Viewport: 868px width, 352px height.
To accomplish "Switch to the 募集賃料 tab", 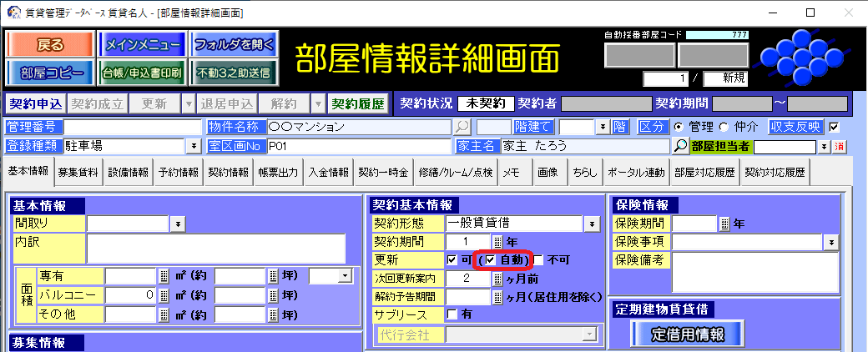I will pyautogui.click(x=78, y=173).
